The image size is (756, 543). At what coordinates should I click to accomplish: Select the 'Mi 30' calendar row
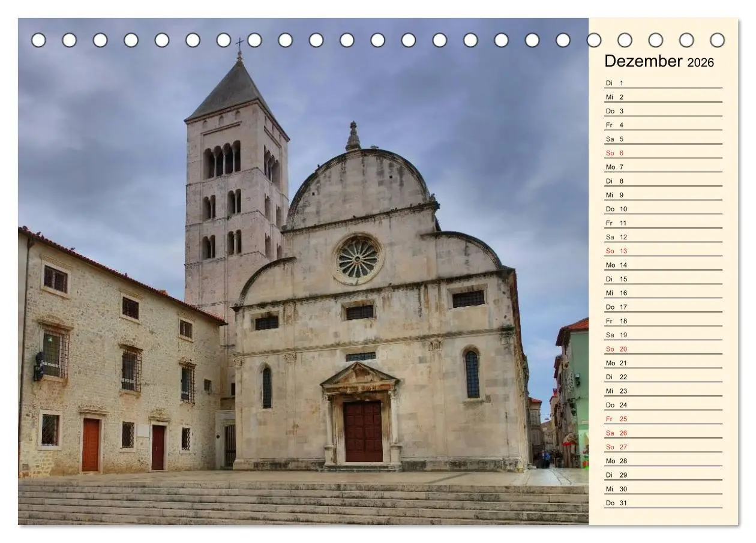pyautogui.click(x=663, y=489)
